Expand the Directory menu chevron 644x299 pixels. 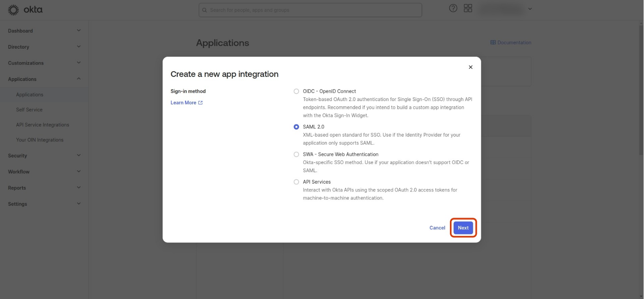[79, 47]
